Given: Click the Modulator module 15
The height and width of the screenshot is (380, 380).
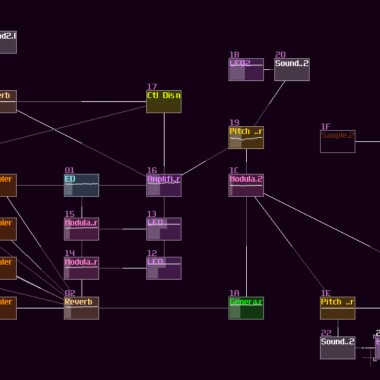Looking at the screenshot, I should click(82, 229).
